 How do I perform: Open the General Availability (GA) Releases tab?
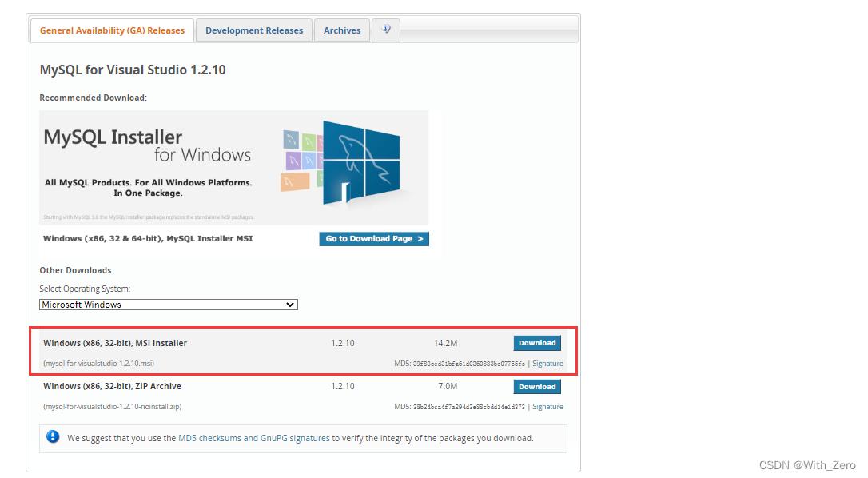(112, 30)
